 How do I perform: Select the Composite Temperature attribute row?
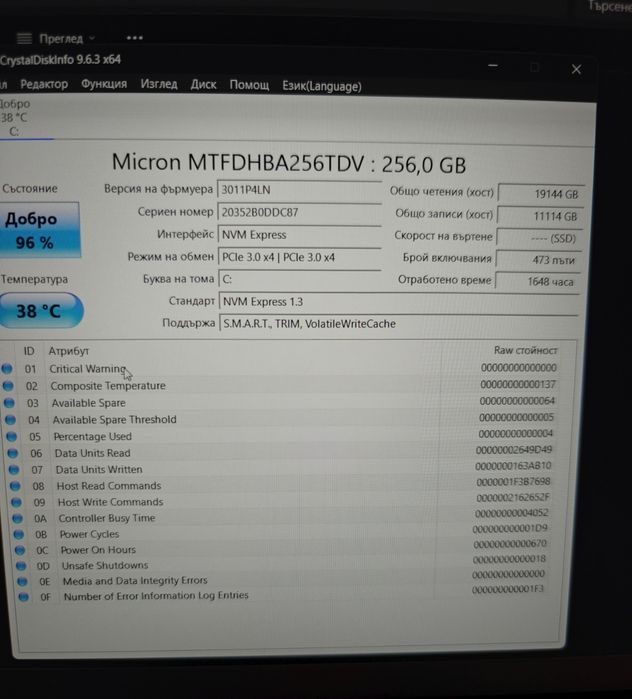tap(282, 386)
